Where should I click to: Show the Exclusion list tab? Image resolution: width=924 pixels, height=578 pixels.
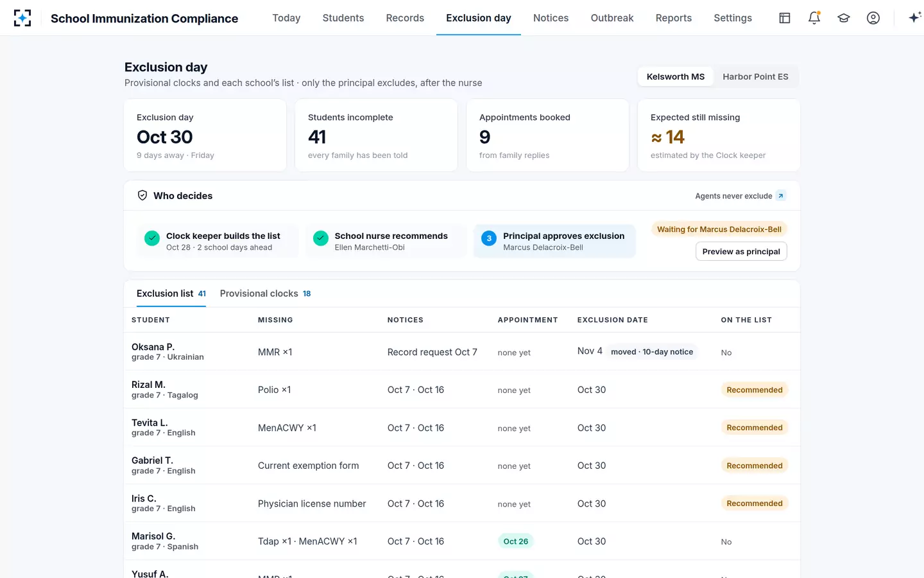(171, 293)
